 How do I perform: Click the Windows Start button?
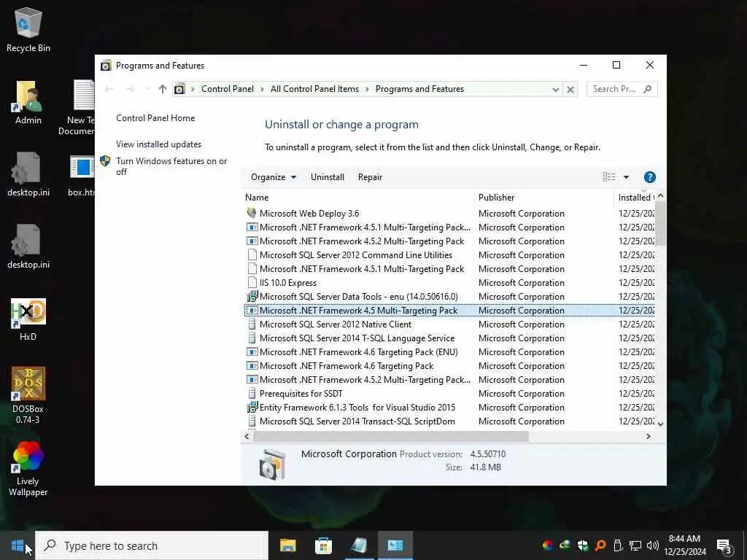point(18,545)
